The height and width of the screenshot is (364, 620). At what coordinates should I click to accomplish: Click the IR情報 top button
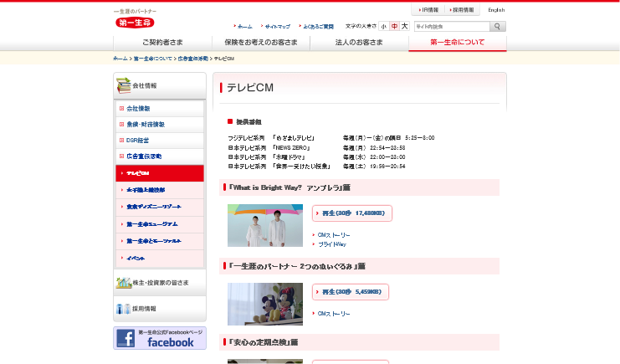coord(428,10)
